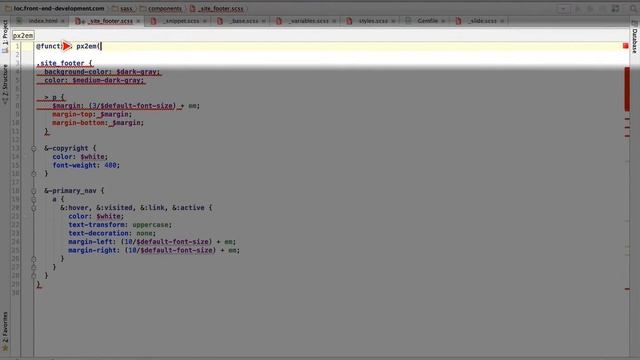
Task: Click the $medium-dark-gray variable
Action: pyautogui.click(x=107, y=80)
